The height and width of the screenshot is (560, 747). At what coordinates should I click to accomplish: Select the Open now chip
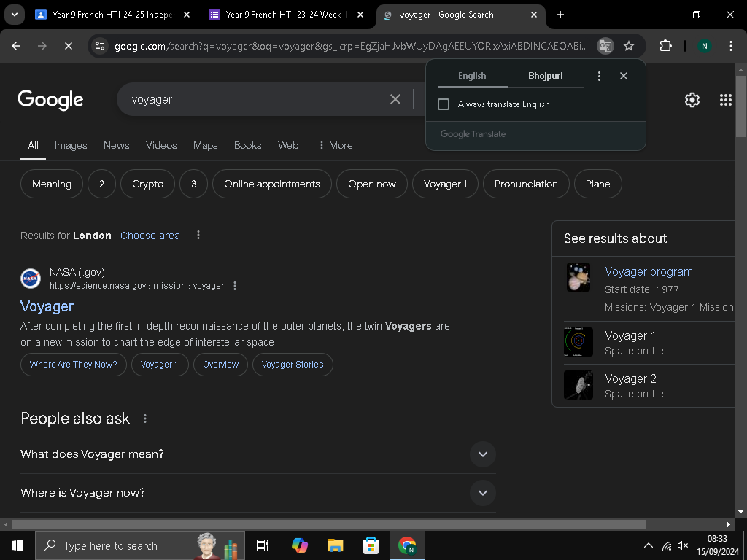point(372,184)
